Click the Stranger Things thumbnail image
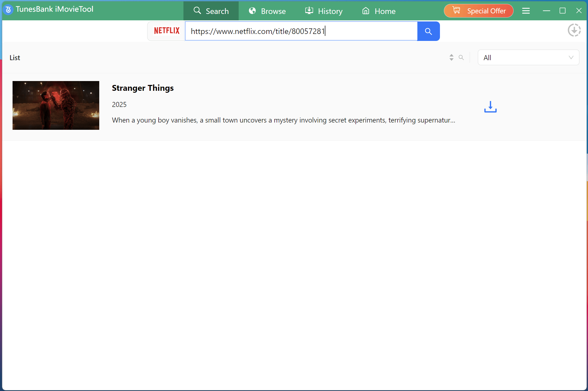 56,105
